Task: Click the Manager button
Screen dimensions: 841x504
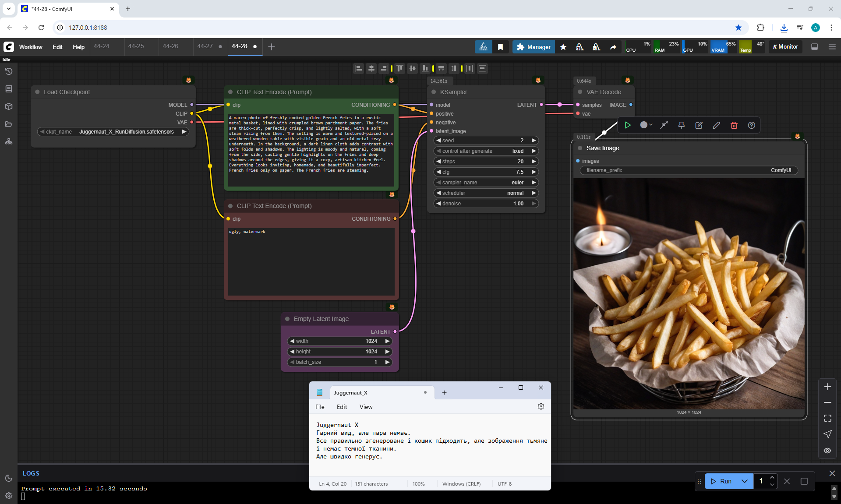Action: click(x=533, y=47)
